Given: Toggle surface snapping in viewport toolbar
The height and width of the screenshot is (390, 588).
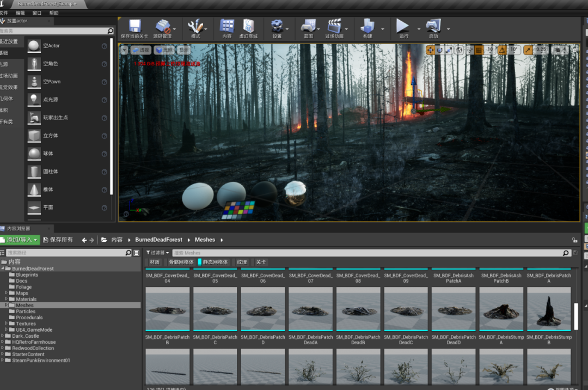Looking at the screenshot, I should coord(470,50).
